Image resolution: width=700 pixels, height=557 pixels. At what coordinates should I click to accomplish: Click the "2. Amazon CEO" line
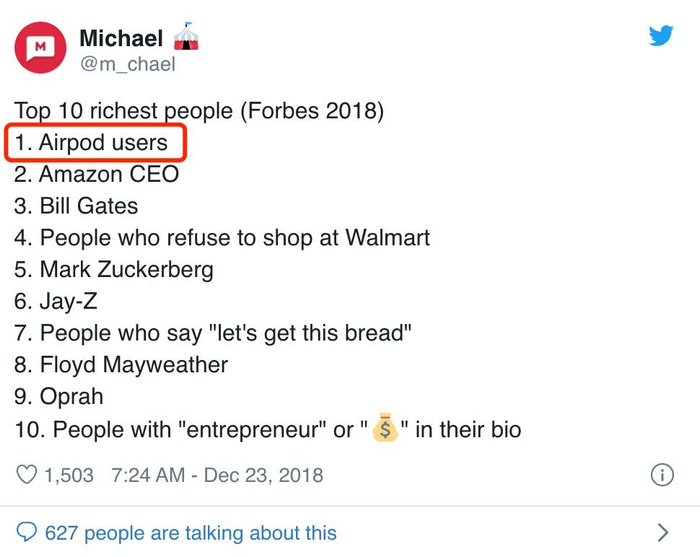pos(96,174)
